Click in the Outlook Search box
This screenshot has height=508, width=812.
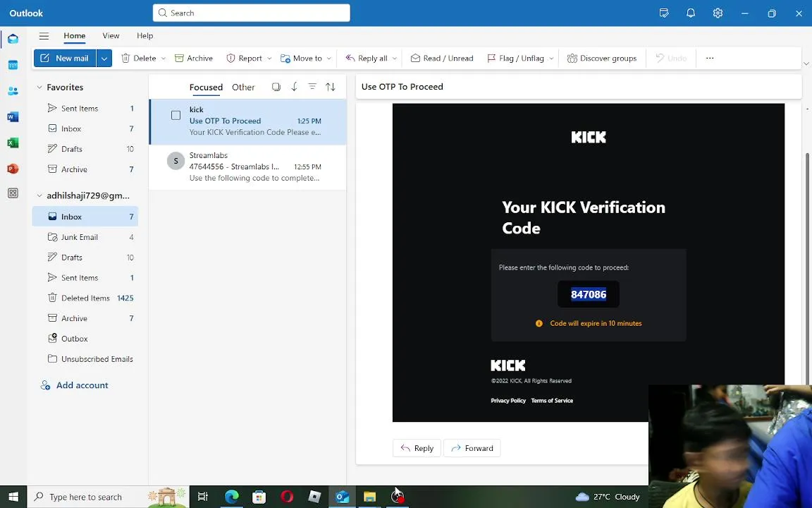tap(251, 13)
